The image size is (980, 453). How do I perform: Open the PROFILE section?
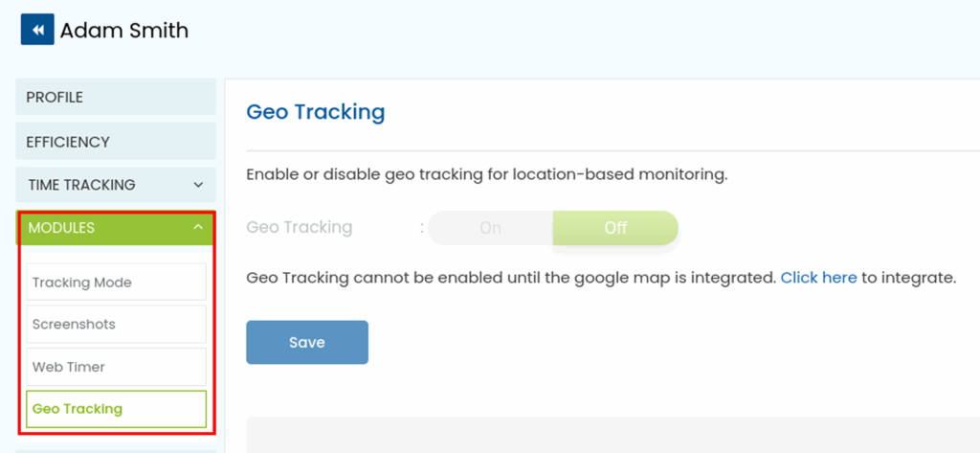point(55,98)
